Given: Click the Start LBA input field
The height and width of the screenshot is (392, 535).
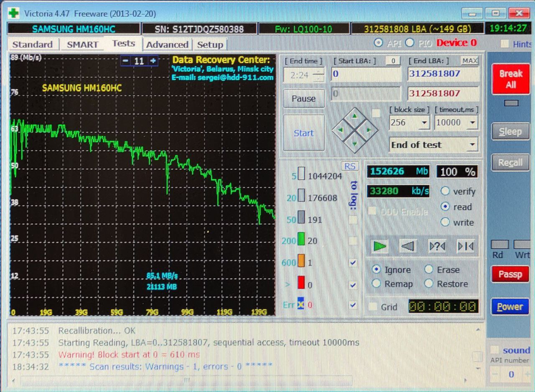Looking at the screenshot, I should (366, 74).
